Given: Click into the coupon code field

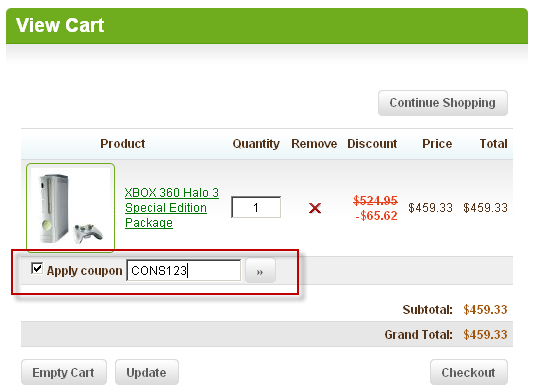Looking at the screenshot, I should 184,271.
